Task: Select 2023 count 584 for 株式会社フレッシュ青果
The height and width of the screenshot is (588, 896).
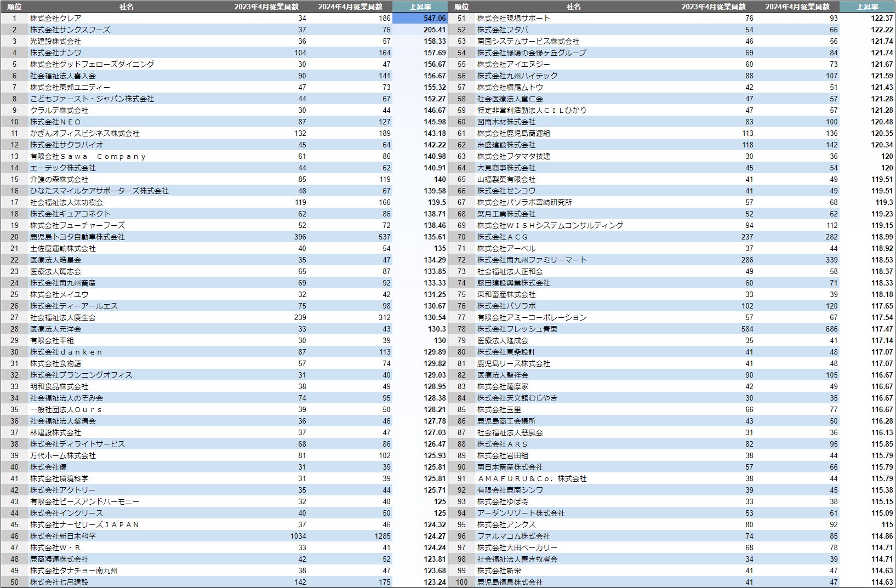Action: click(747, 329)
